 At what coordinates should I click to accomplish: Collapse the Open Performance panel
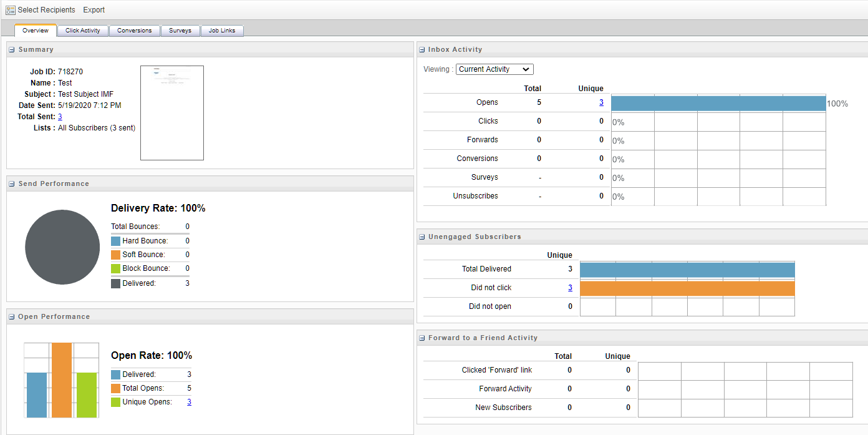coord(12,317)
